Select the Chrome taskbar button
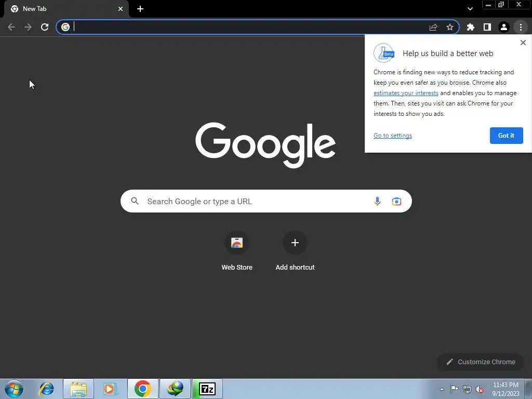The height and width of the screenshot is (399, 532). click(143, 389)
